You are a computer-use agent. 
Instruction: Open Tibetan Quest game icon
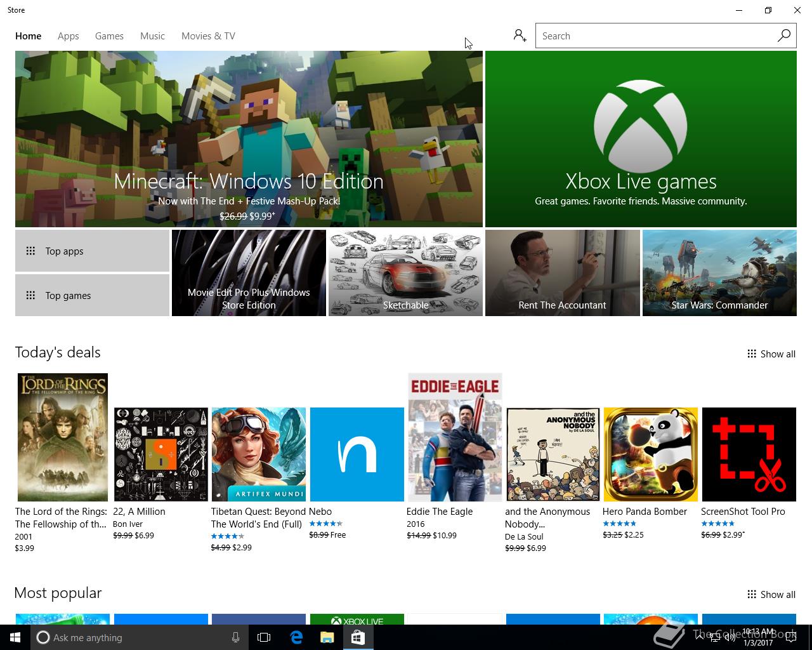coord(259,454)
